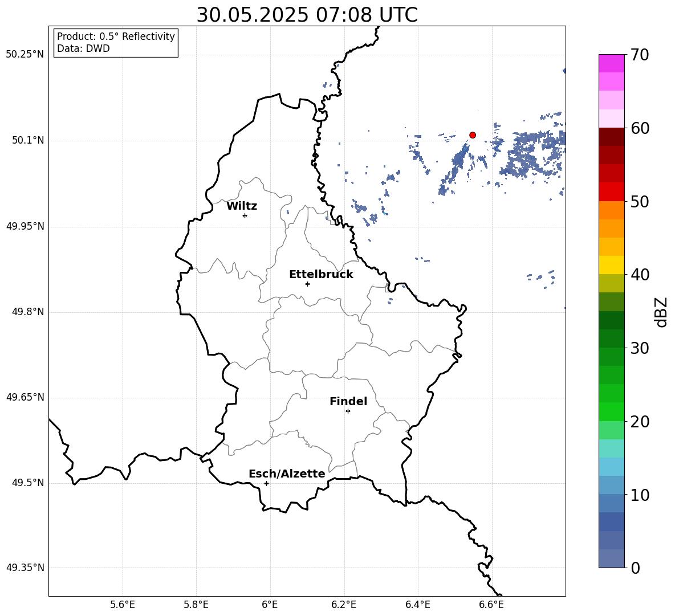Click the 50 colorbar tick label
The height and width of the screenshot is (616, 675).
(x=640, y=201)
